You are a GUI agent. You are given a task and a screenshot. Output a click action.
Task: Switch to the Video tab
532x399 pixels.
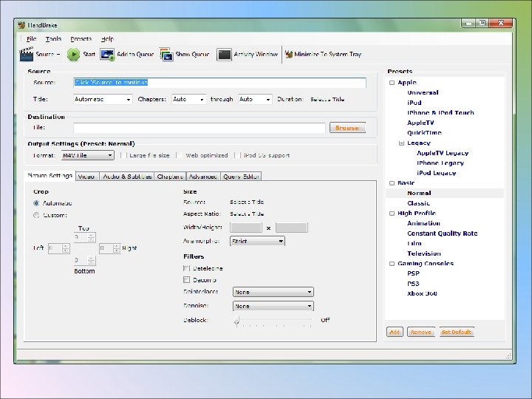tap(86, 177)
